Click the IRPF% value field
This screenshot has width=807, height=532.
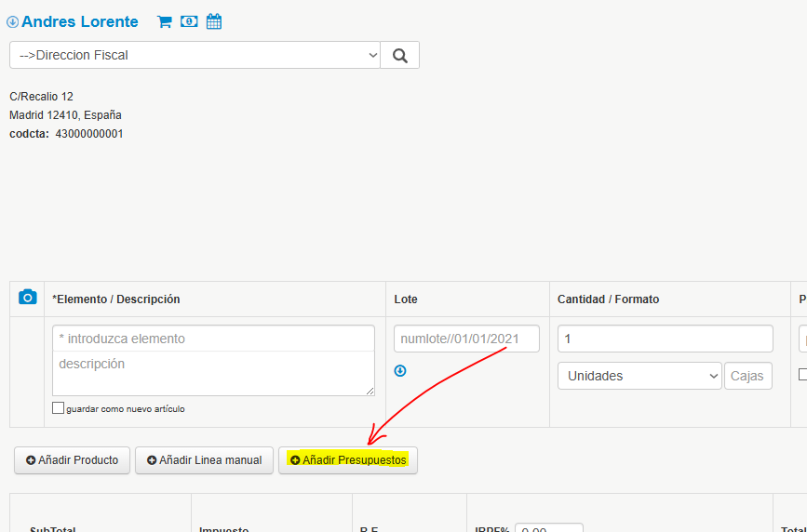tap(549, 528)
